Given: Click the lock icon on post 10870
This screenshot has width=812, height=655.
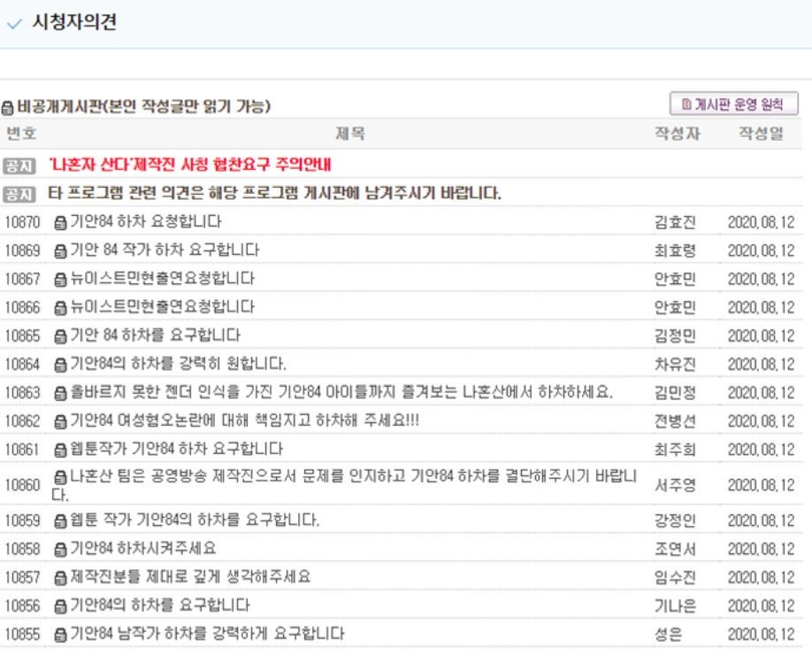Looking at the screenshot, I should [x=60, y=222].
